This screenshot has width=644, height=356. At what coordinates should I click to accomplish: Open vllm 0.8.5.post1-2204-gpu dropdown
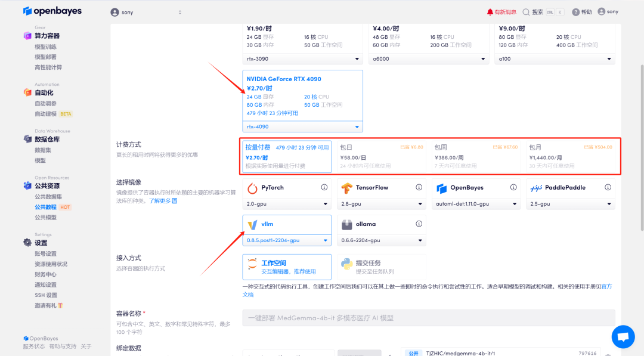click(x=287, y=240)
